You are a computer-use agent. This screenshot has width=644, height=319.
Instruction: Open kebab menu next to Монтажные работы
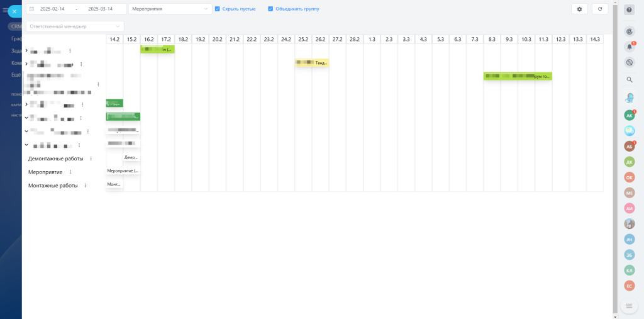click(86, 186)
